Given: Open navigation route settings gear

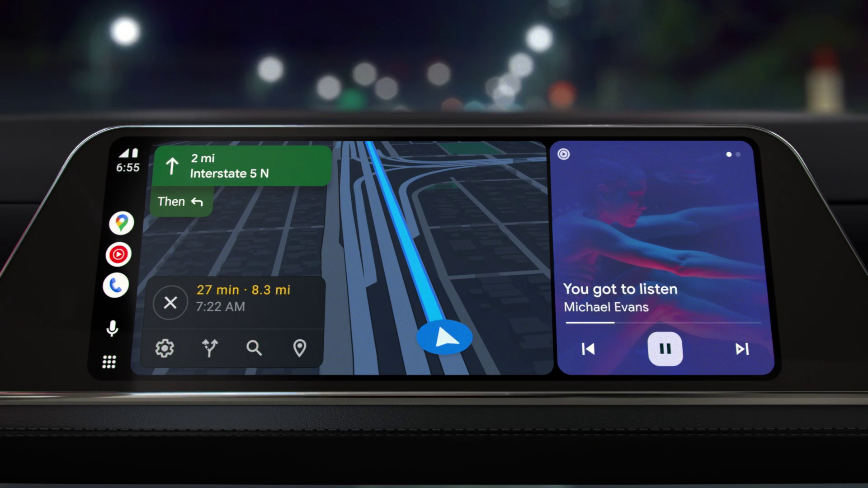Looking at the screenshot, I should coord(166,348).
